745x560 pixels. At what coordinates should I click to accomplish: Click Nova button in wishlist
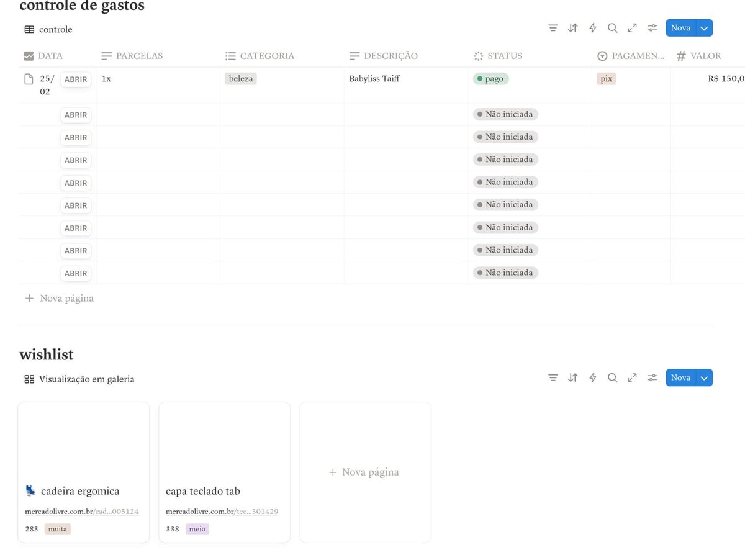681,377
